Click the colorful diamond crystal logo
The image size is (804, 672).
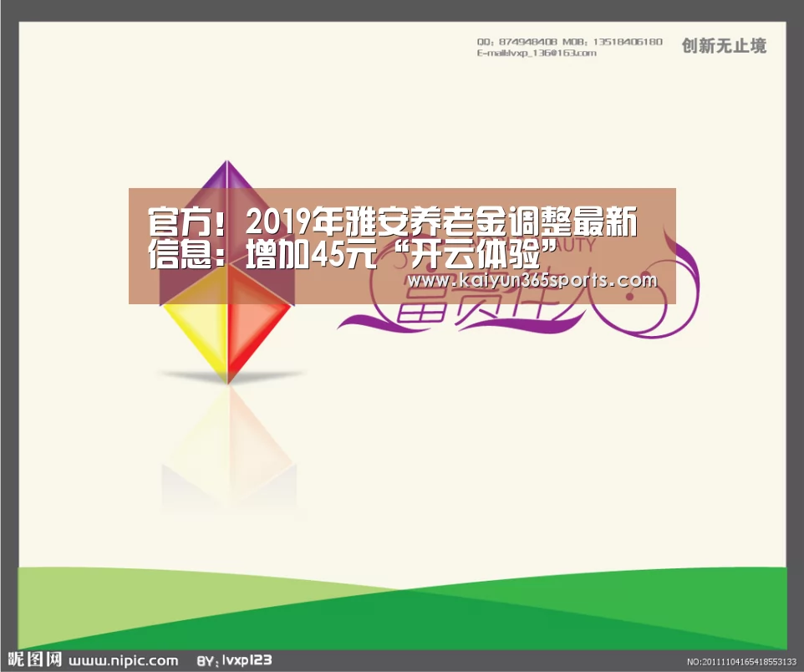227,272
